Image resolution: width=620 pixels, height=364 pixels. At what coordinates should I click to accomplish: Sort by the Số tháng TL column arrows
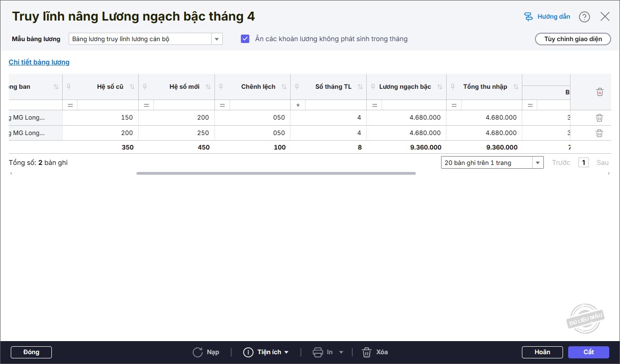[x=360, y=87]
